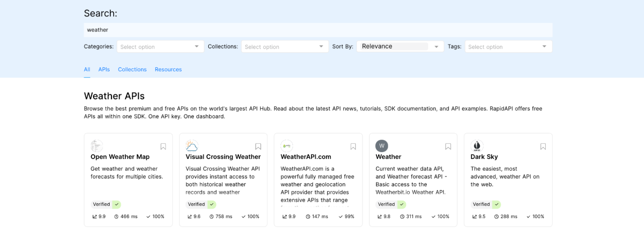Click Open Weather Map popularity score 9.9

99,216
